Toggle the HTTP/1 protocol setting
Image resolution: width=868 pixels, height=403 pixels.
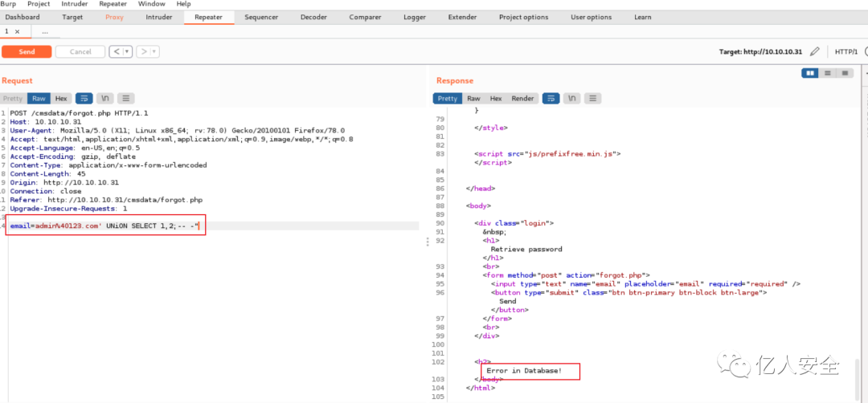tap(845, 51)
